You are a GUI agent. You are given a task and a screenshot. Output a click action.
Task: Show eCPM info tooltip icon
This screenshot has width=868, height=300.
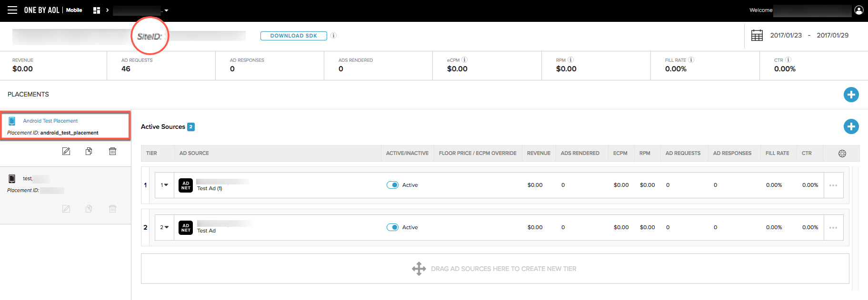465,60
